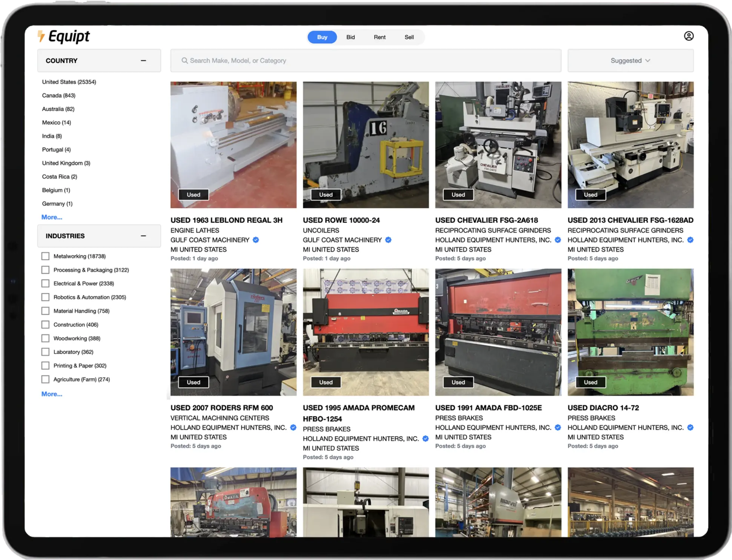Switch to the Bid tab
This screenshot has height=560, width=732.
[350, 37]
